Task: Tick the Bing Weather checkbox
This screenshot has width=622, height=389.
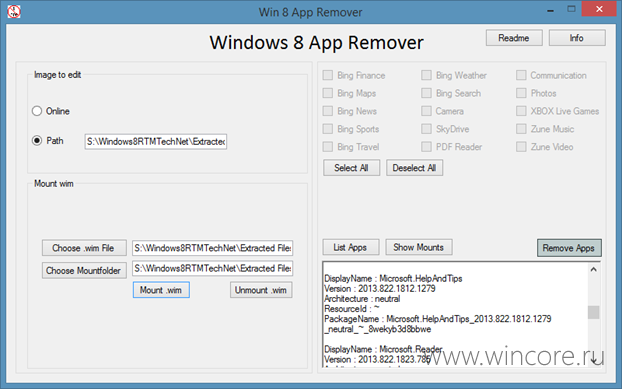Action: click(426, 75)
